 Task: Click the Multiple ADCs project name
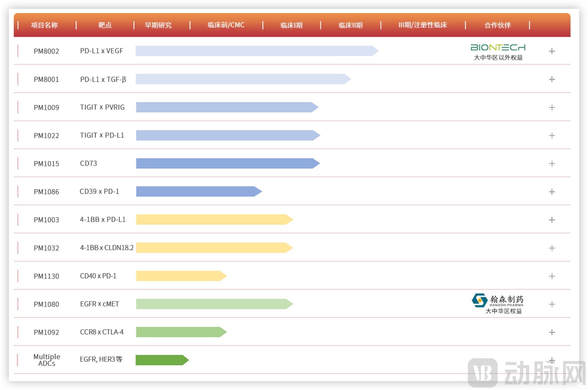tap(47, 360)
